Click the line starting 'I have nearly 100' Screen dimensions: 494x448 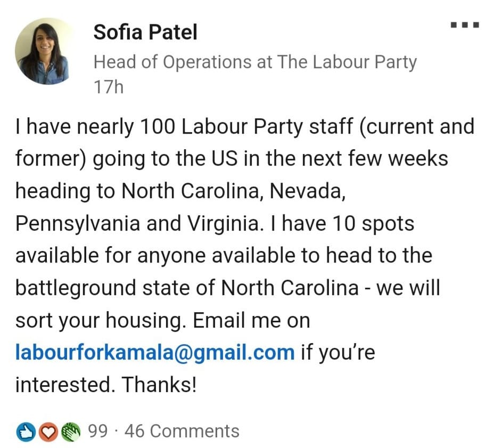[244, 127]
